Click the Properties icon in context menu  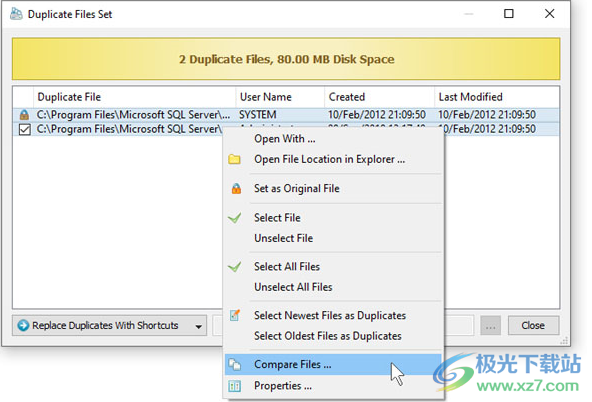point(234,386)
